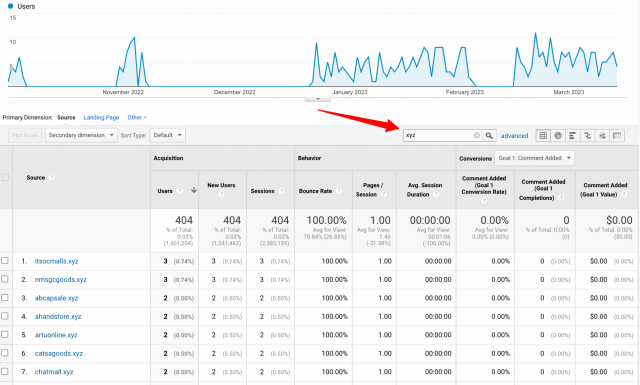The height and width of the screenshot is (385, 640).
Task: Expand the Other primary dimension menu
Action: pyautogui.click(x=137, y=118)
